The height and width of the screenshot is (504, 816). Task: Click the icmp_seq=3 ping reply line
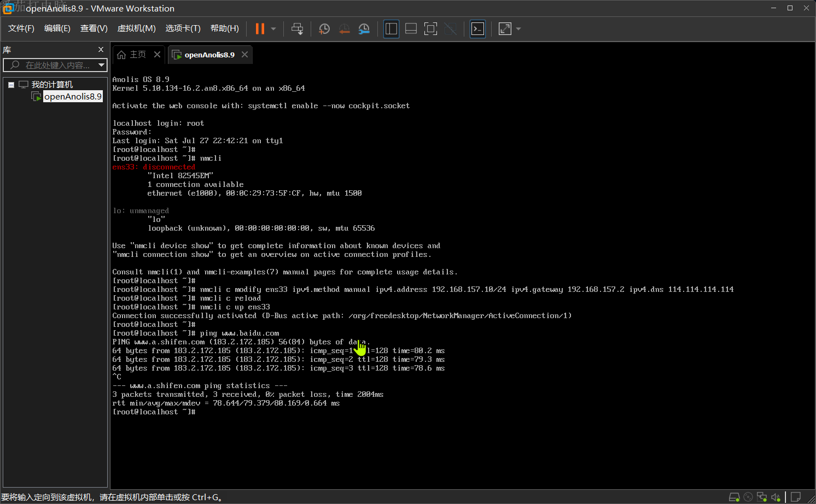pyautogui.click(x=278, y=368)
